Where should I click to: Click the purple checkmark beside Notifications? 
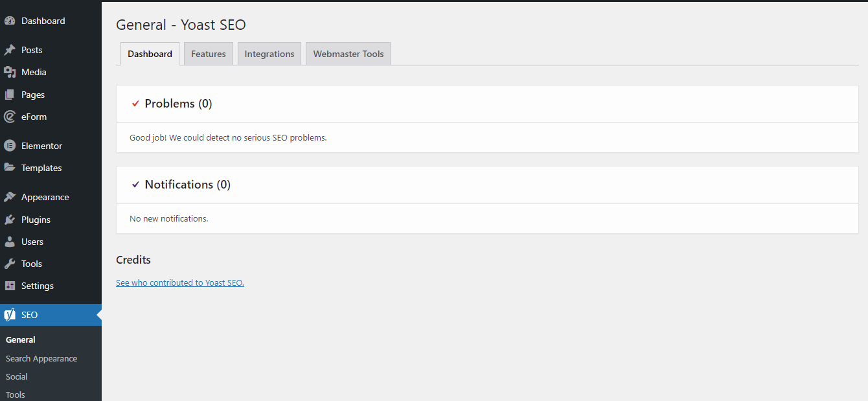(x=135, y=185)
